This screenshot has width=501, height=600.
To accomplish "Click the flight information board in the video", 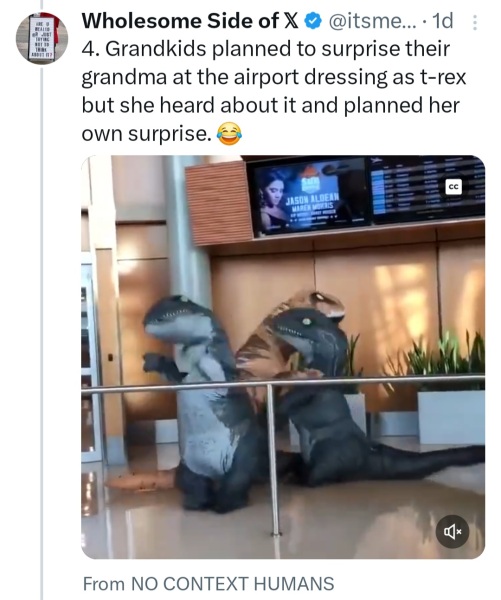I will coord(428,190).
